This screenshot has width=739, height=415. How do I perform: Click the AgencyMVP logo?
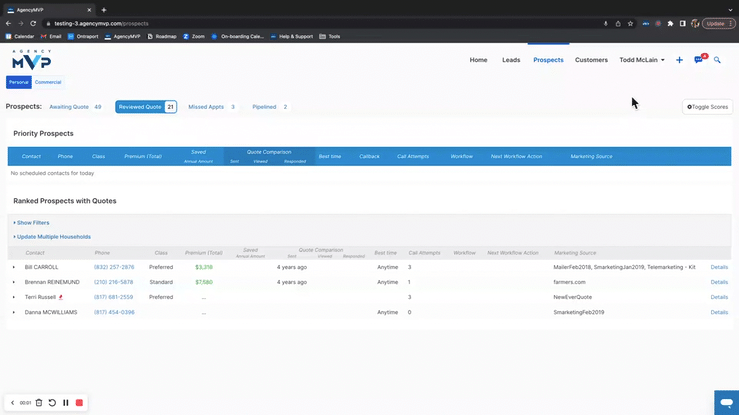coord(31,61)
